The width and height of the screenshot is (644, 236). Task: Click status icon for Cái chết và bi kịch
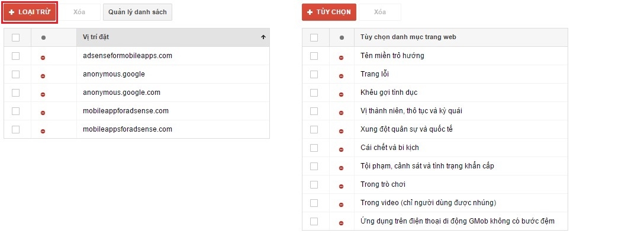point(342,149)
